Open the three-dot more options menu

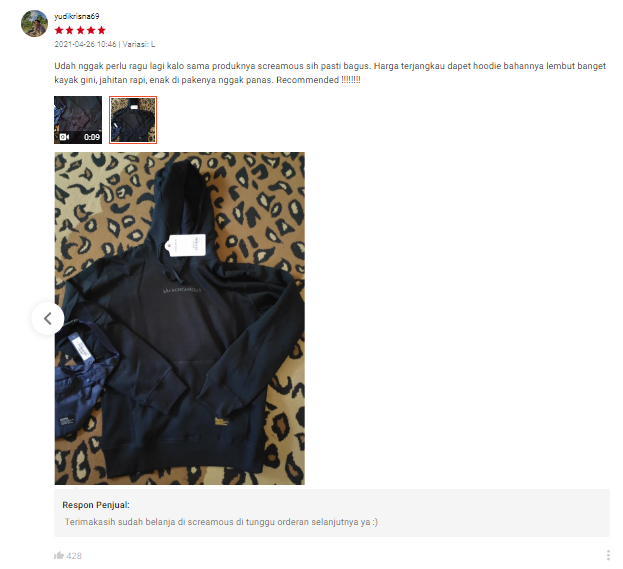coord(608,555)
